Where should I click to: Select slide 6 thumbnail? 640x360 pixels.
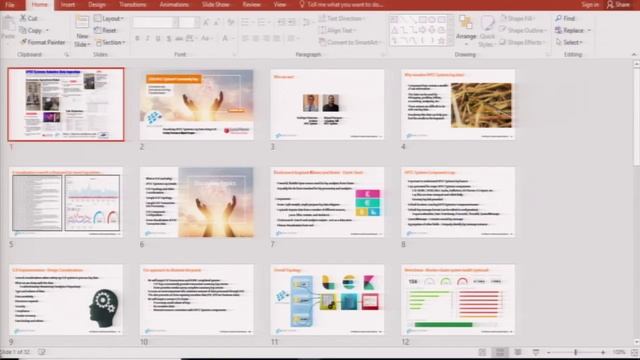coord(197,202)
